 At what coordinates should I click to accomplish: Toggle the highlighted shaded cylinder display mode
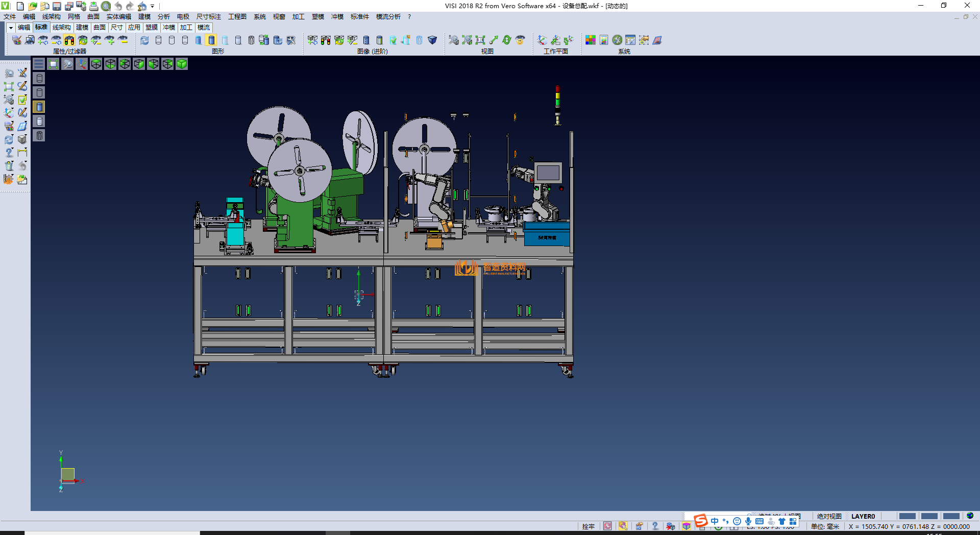[212, 40]
